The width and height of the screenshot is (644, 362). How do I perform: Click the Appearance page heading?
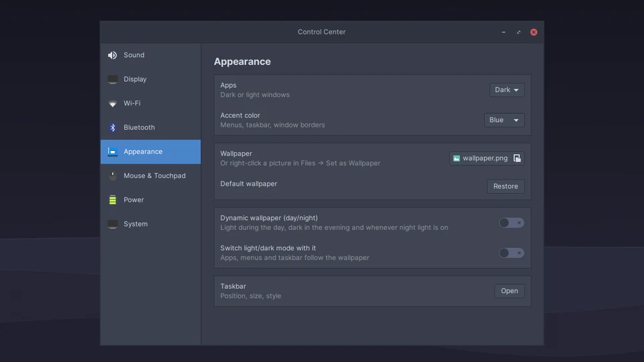pyautogui.click(x=242, y=62)
